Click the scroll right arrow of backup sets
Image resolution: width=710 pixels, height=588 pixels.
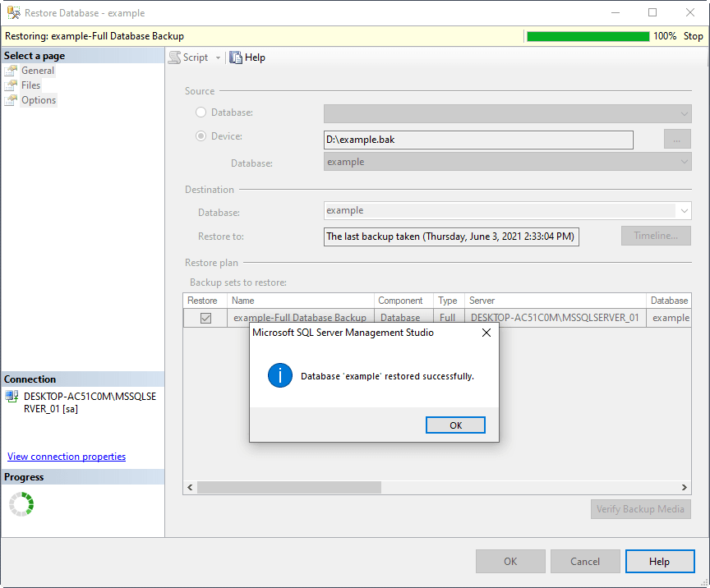point(685,488)
